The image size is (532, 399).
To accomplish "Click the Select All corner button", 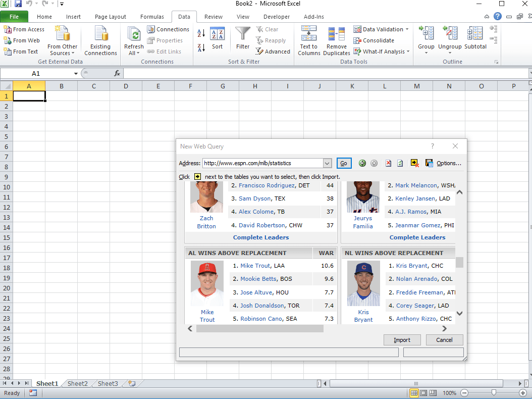I will click(x=7, y=86).
